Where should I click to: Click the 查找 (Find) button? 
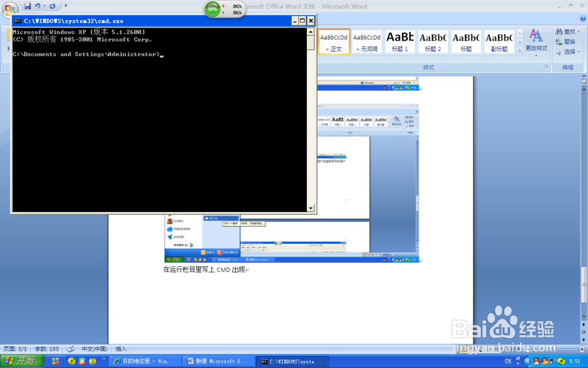(x=567, y=32)
